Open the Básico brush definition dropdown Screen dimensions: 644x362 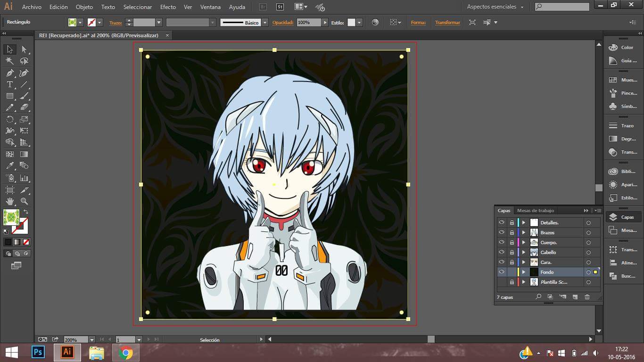click(265, 22)
